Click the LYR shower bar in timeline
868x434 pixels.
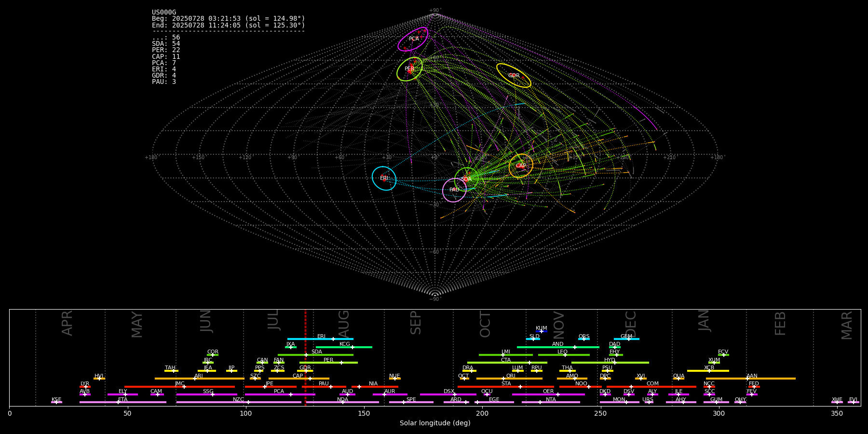[x=85, y=386]
